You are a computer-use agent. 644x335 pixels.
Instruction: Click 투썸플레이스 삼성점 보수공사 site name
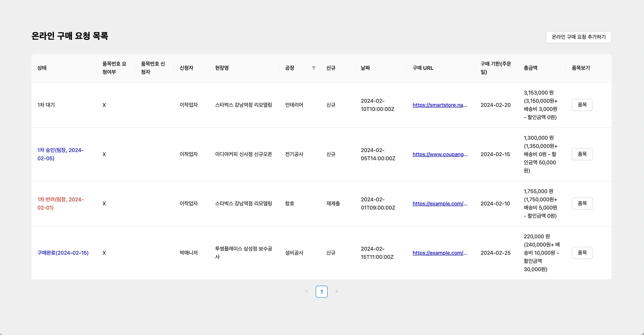click(x=244, y=253)
